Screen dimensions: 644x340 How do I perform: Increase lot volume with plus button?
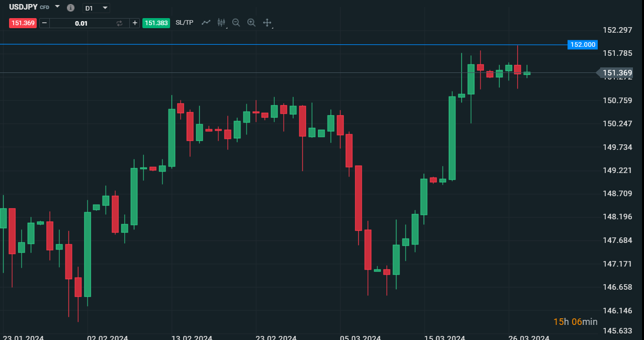[134, 23]
